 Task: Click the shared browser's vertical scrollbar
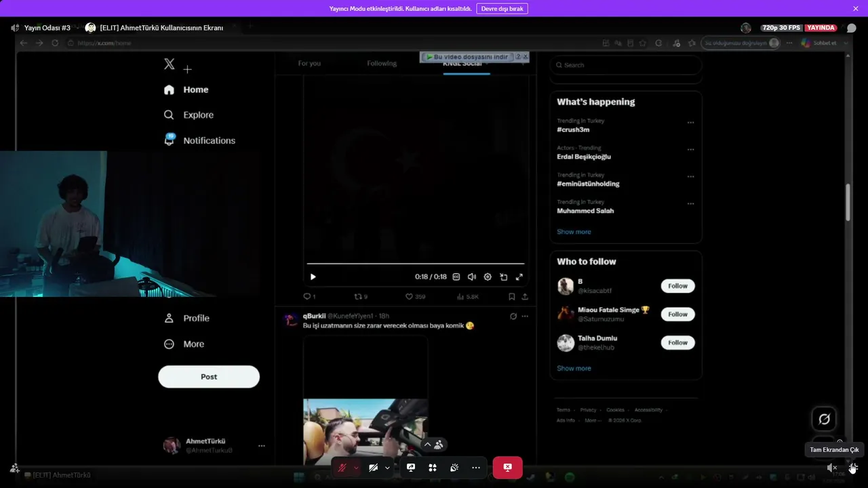[848, 201]
